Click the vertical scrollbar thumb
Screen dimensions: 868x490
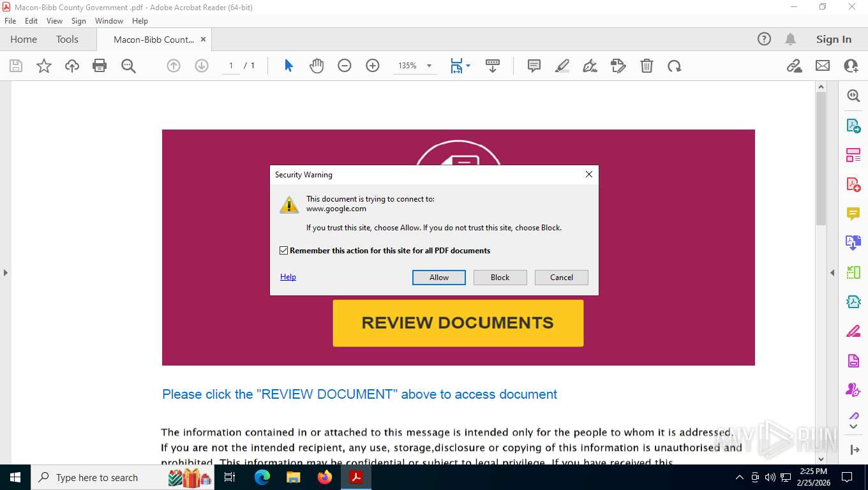point(821,158)
